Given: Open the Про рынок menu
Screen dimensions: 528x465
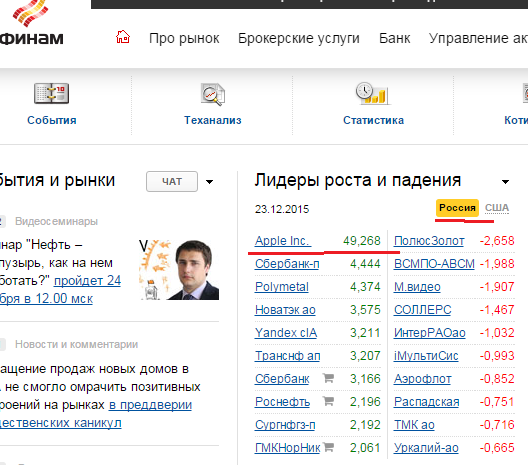Looking at the screenshot, I should click(184, 38).
